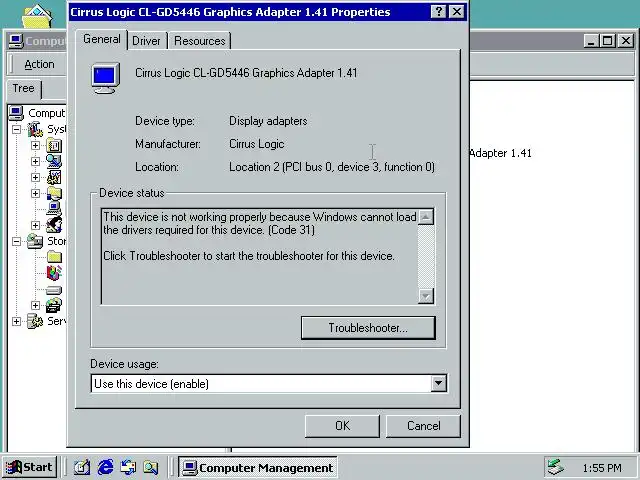Viewport: 640px width, 480px height.
Task: Click the folder-with-magnifier quick launch icon
Action: pyautogui.click(x=151, y=467)
